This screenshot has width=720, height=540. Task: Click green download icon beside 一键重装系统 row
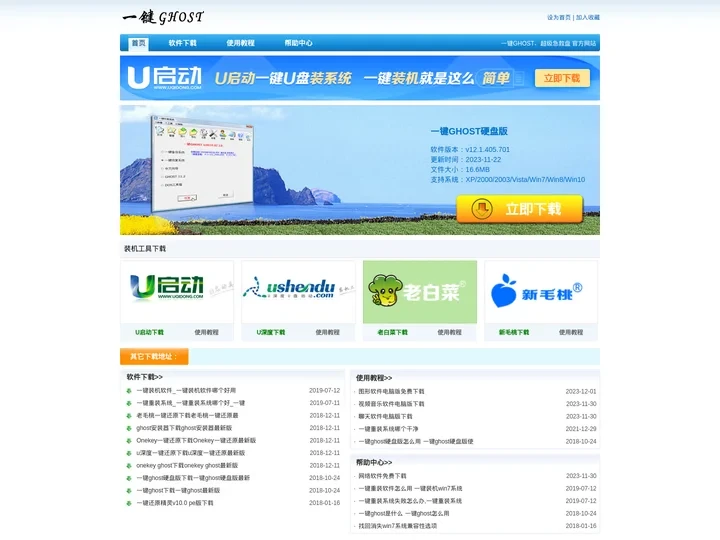[129, 403]
